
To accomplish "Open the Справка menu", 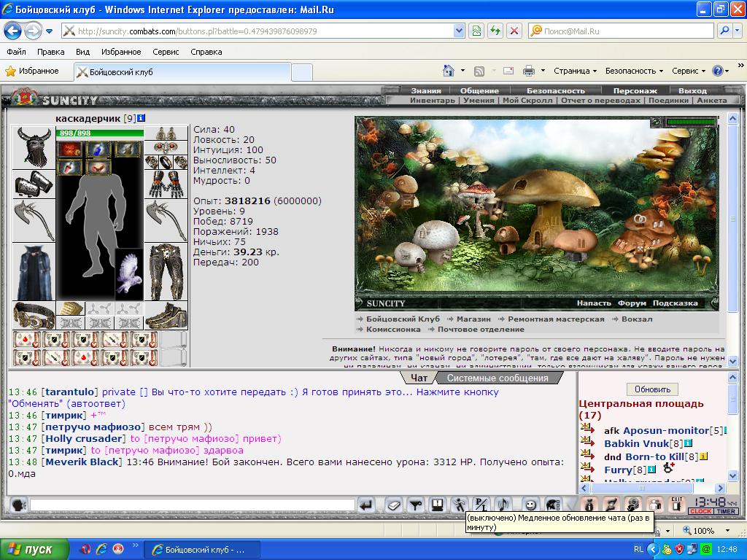I will coord(206,52).
